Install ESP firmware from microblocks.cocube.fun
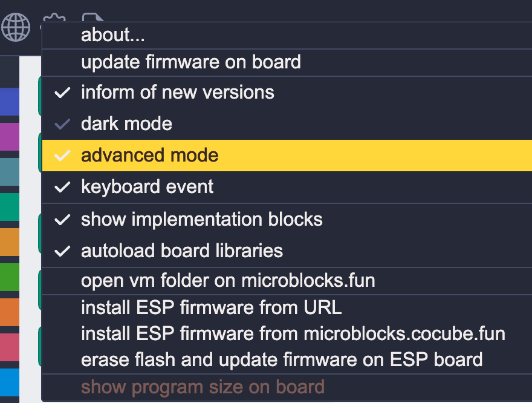Image resolution: width=532 pixels, height=403 pixels. coord(287,334)
